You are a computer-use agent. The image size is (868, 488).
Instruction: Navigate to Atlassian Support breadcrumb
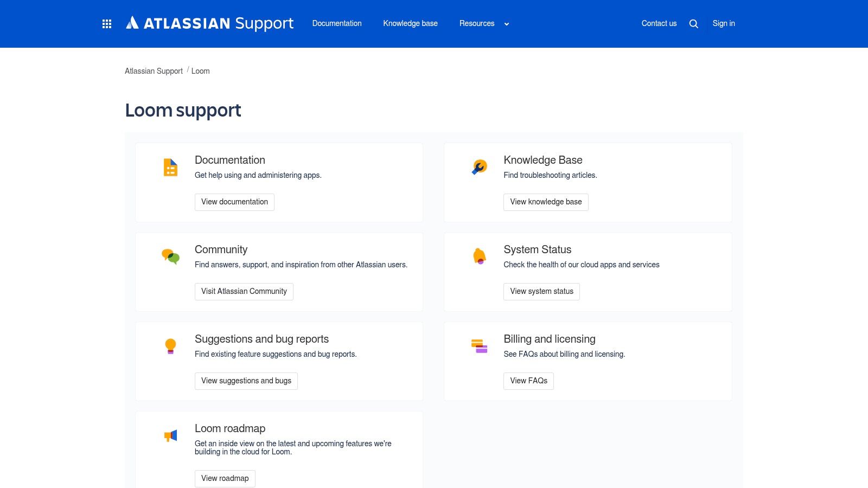click(x=154, y=71)
